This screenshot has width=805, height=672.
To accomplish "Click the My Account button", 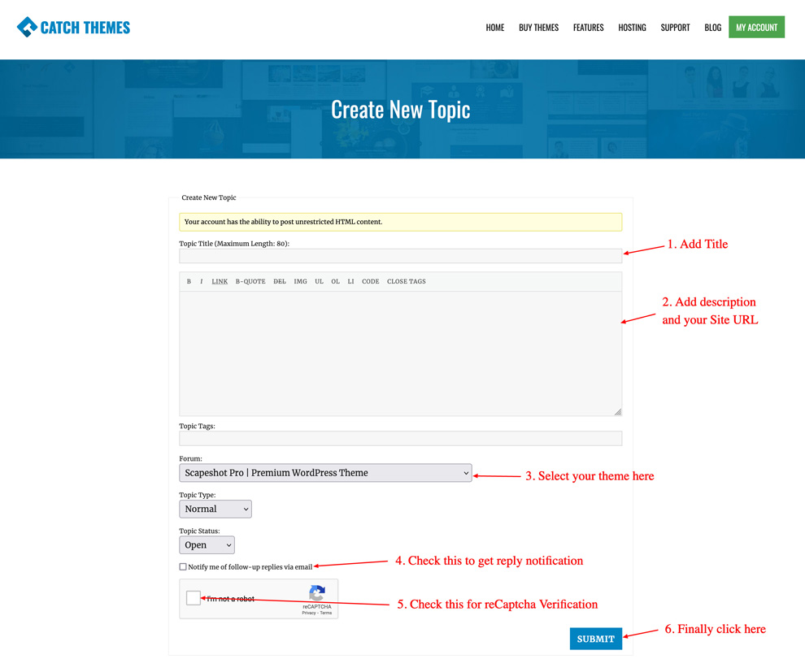I will coord(756,28).
